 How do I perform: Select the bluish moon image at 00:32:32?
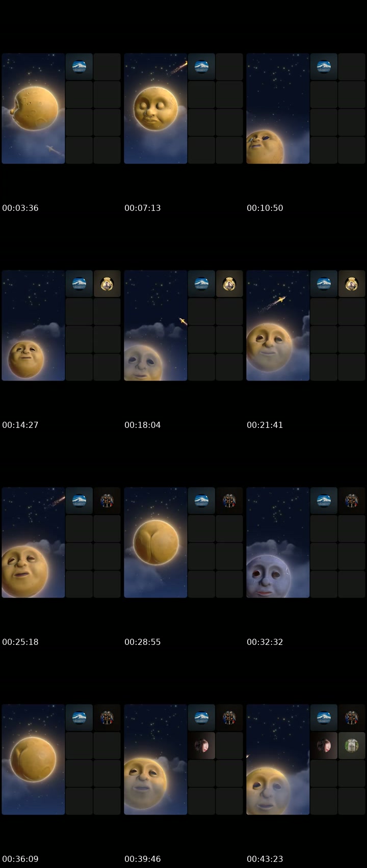click(278, 542)
